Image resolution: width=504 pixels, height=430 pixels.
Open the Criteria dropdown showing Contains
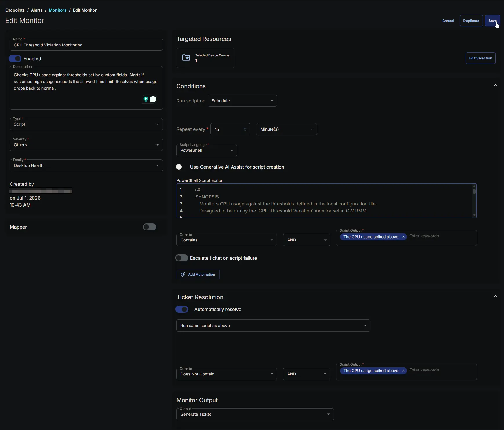227,240
